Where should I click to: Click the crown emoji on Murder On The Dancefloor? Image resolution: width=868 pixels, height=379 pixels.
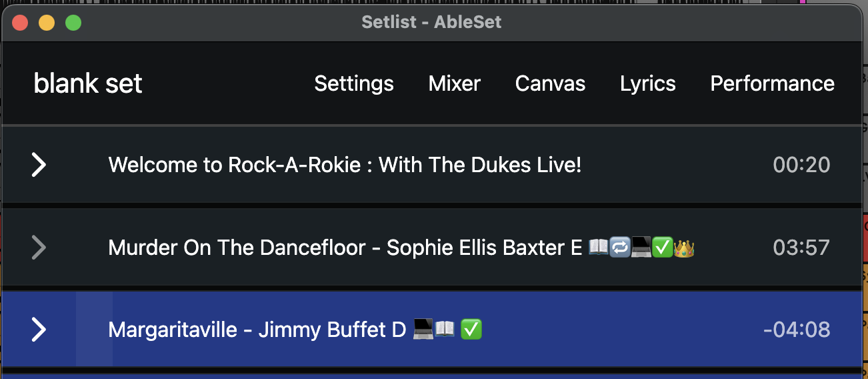pos(685,248)
